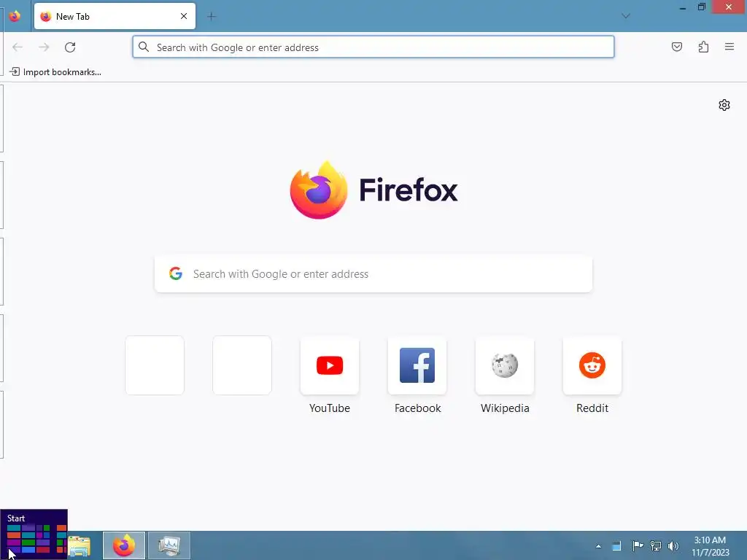Open File Explorer from taskbar
The height and width of the screenshot is (560, 747).
pyautogui.click(x=80, y=545)
